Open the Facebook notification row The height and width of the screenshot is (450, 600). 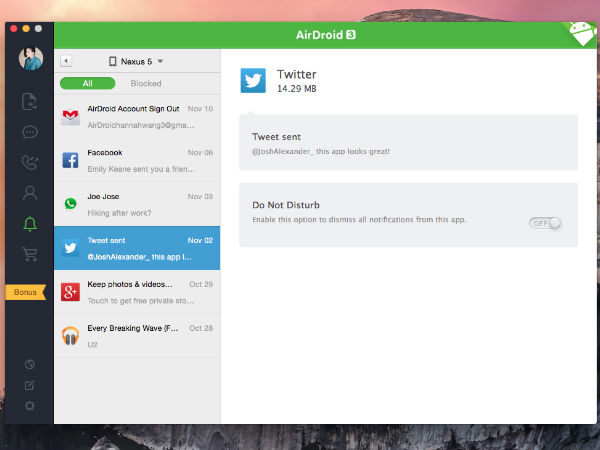(x=137, y=160)
